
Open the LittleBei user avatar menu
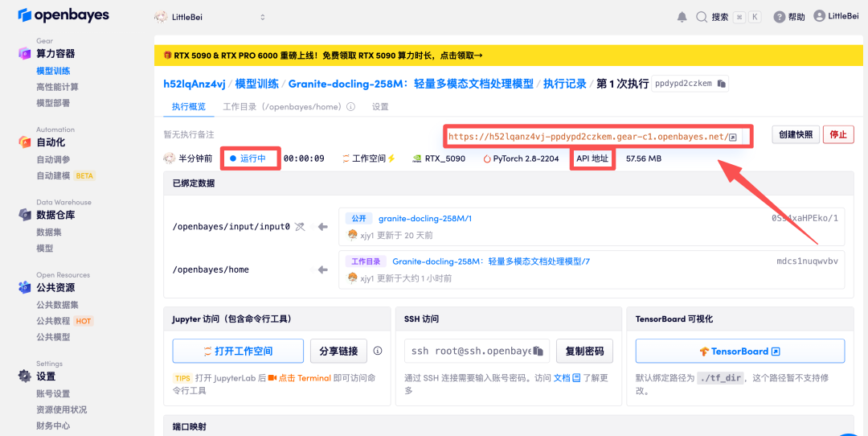[819, 16]
